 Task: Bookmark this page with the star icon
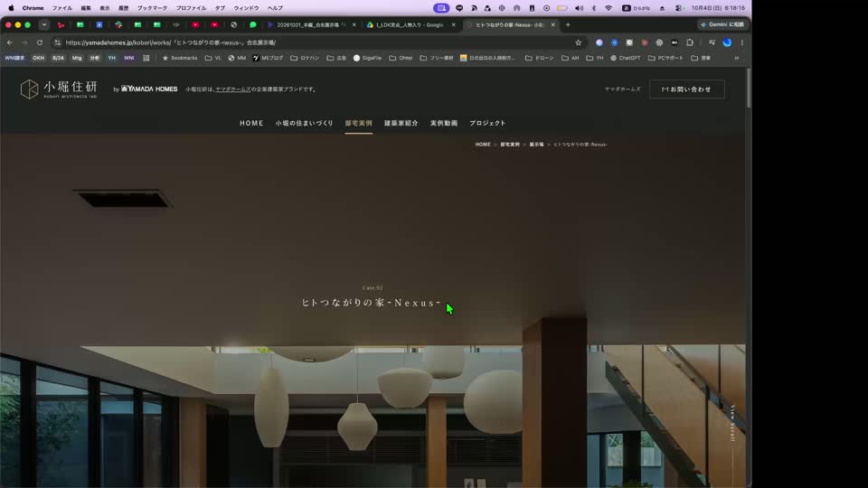[x=579, y=42]
